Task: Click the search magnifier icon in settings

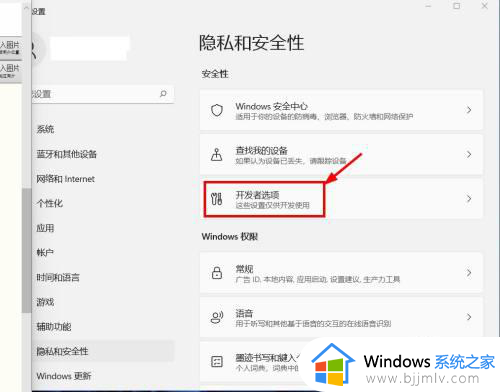Action: (163, 94)
